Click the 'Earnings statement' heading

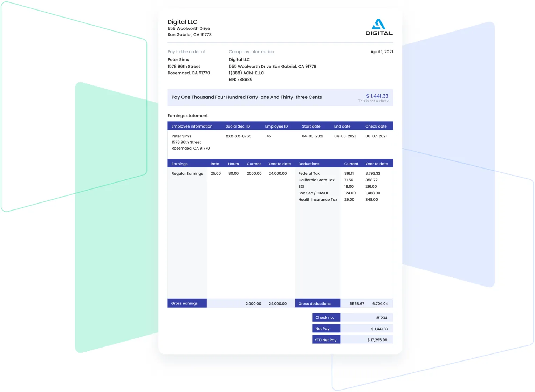pos(187,116)
